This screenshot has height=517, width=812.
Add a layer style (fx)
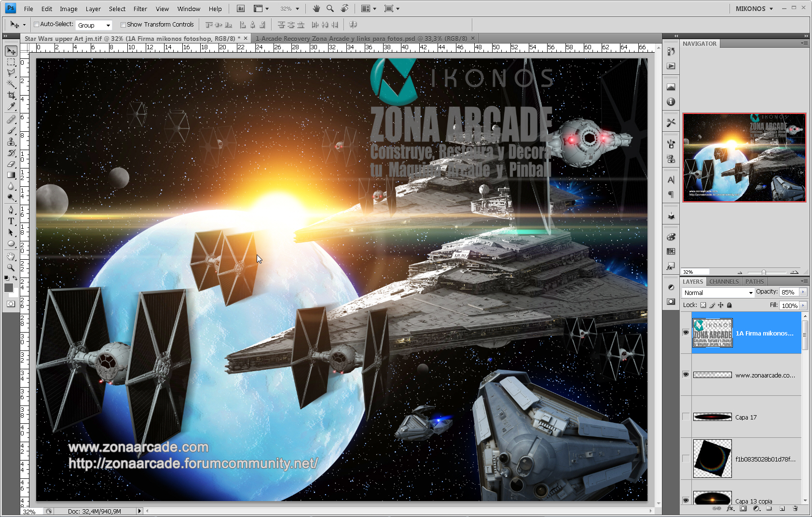pyautogui.click(x=730, y=508)
